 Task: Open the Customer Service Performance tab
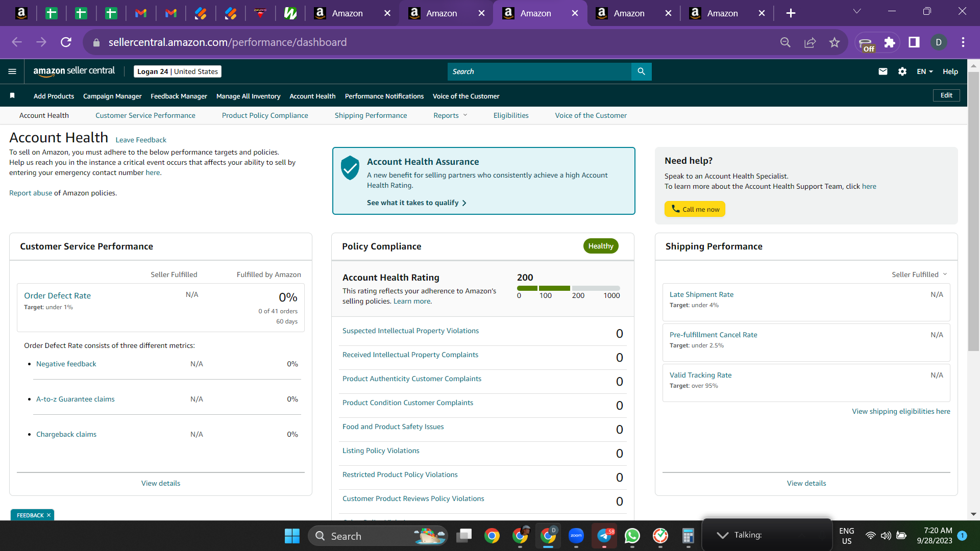click(x=145, y=115)
